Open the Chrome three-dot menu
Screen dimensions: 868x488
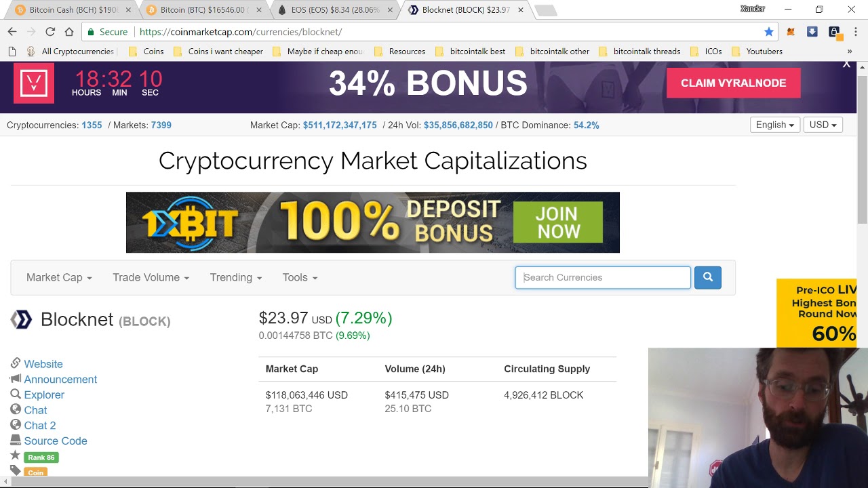click(x=856, y=32)
